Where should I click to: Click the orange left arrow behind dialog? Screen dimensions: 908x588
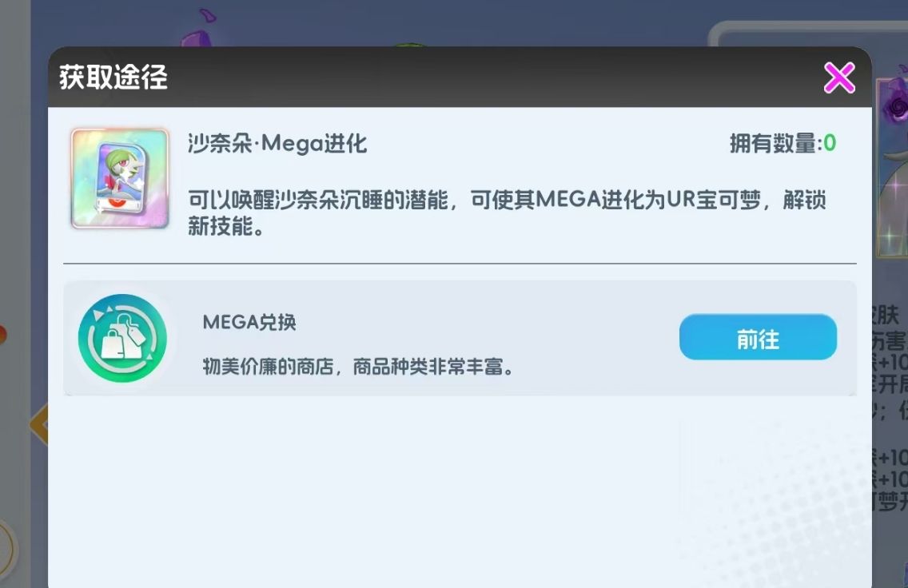[39, 424]
